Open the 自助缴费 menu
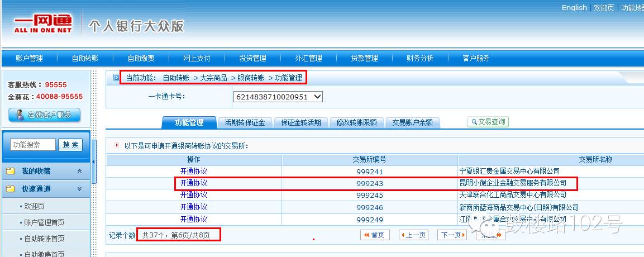Viewport: 644px width, 257px height. 141,58
